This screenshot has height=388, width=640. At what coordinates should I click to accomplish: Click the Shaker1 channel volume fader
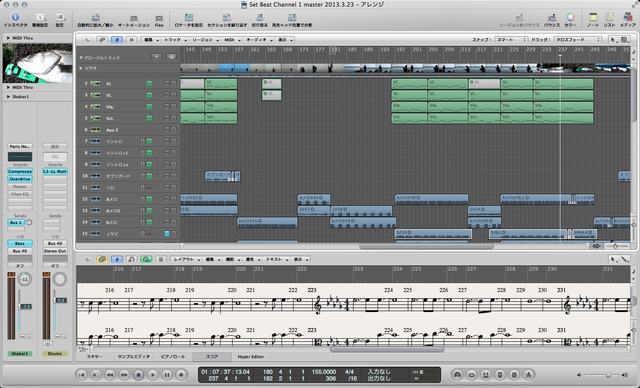[25, 306]
